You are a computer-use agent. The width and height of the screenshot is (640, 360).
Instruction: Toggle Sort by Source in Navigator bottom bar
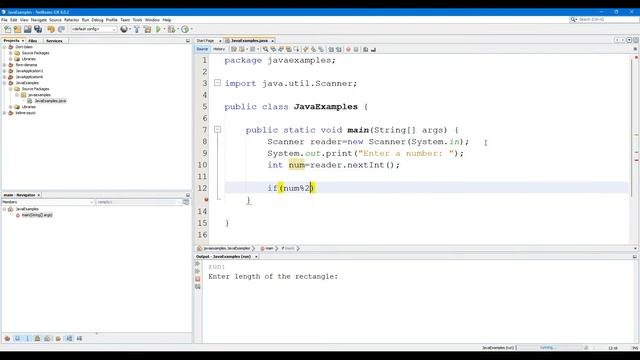(x=79, y=338)
